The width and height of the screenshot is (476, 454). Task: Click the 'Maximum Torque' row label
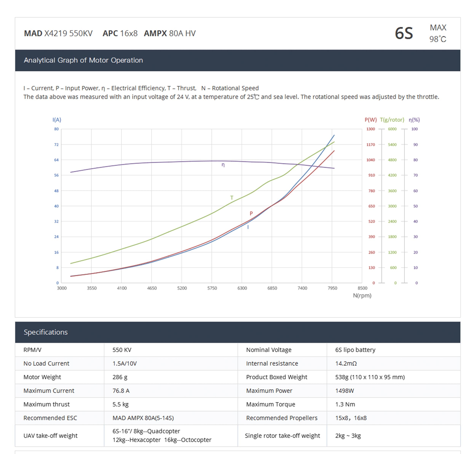tap(270, 404)
